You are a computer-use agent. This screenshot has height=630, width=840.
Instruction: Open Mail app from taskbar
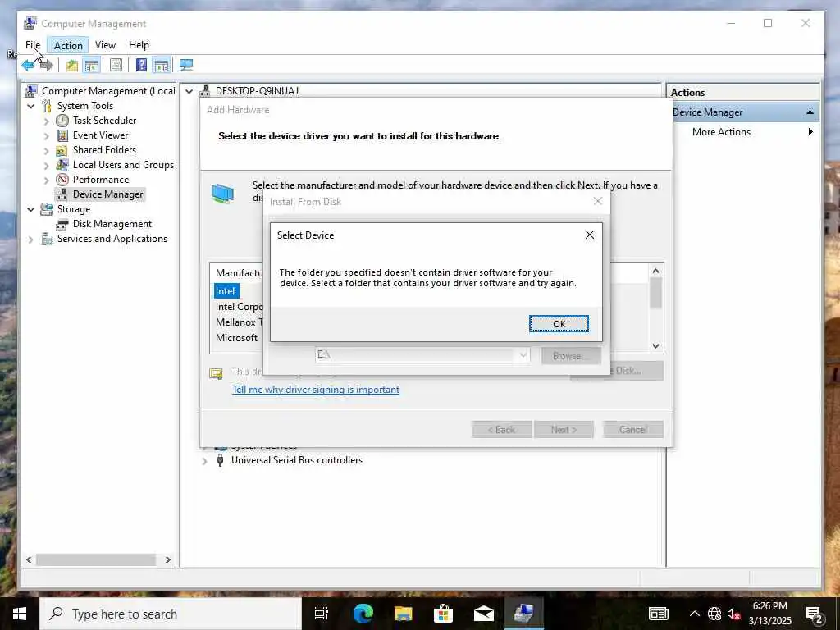click(484, 614)
